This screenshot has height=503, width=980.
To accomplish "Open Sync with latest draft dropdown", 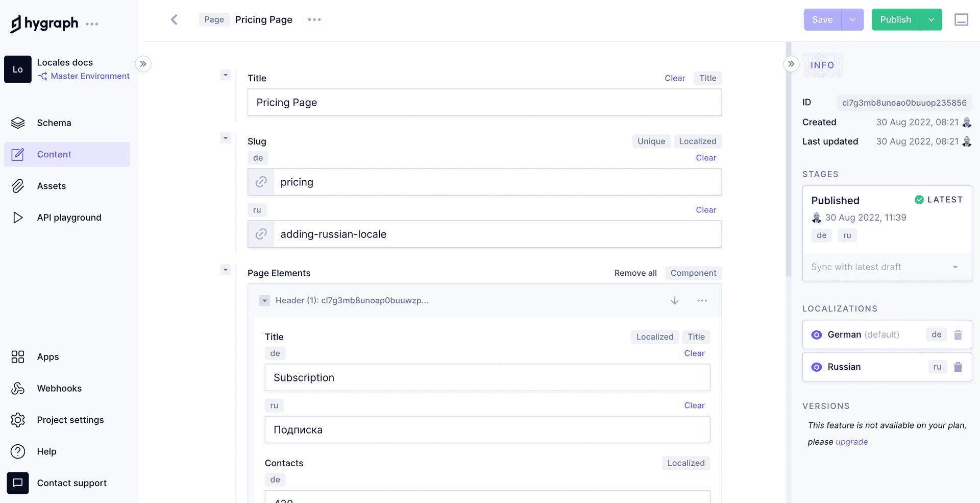I will coord(887,267).
